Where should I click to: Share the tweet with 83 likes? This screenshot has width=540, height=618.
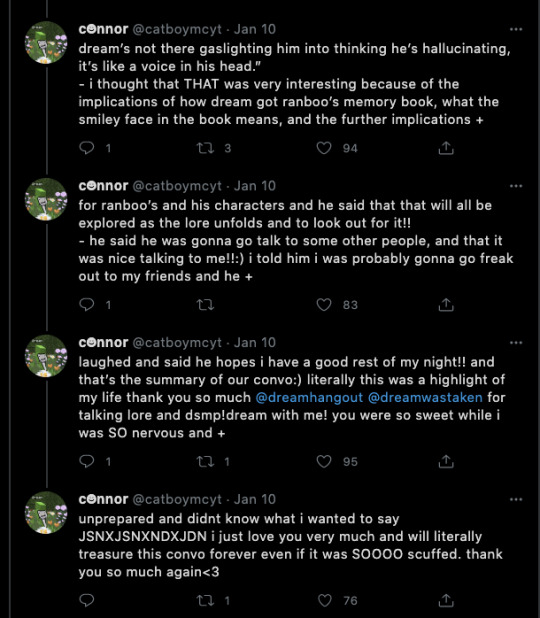(446, 305)
